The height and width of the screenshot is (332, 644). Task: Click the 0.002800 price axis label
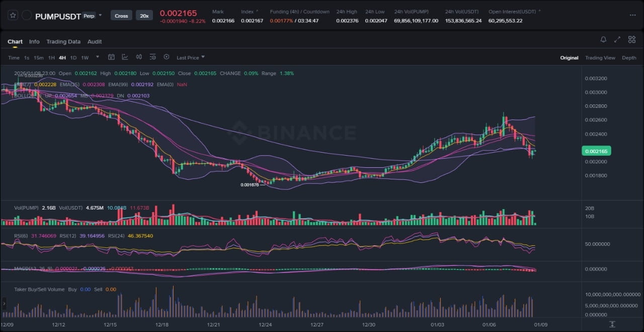[596, 106]
